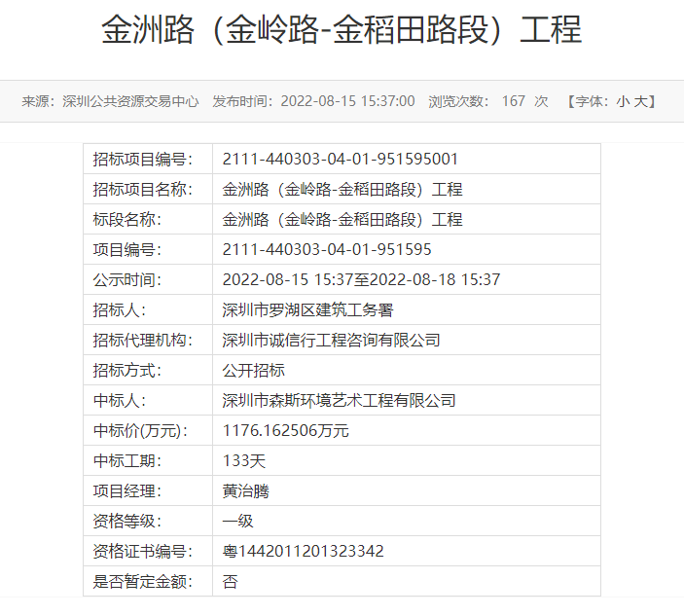Select the project manager name 黄治腾
Image resolution: width=684 pixels, height=616 pixels.
click(245, 491)
